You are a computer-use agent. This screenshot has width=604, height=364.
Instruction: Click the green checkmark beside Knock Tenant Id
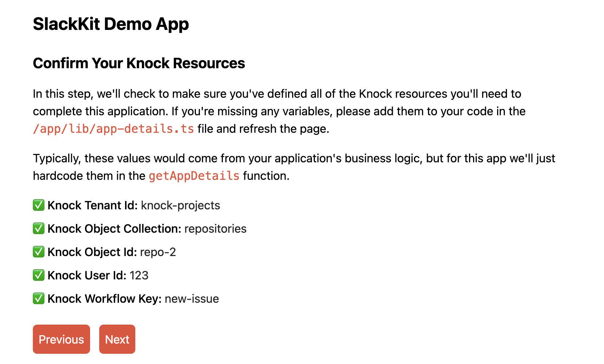38,205
